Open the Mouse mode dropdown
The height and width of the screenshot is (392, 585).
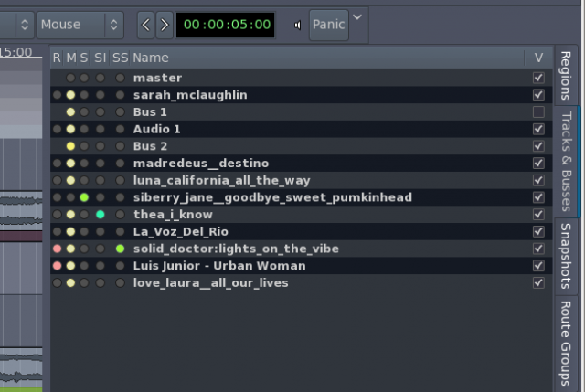tap(80, 25)
